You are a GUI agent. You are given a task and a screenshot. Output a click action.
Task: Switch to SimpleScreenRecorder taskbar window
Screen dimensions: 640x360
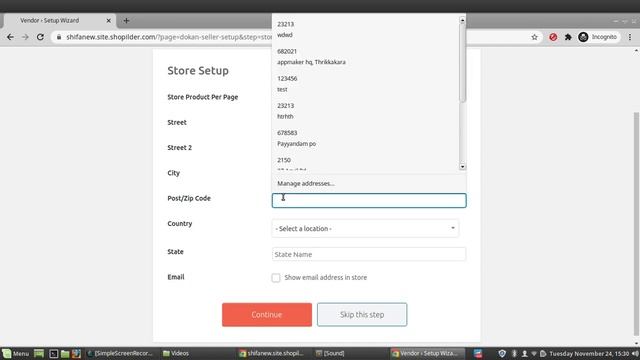[119, 353]
